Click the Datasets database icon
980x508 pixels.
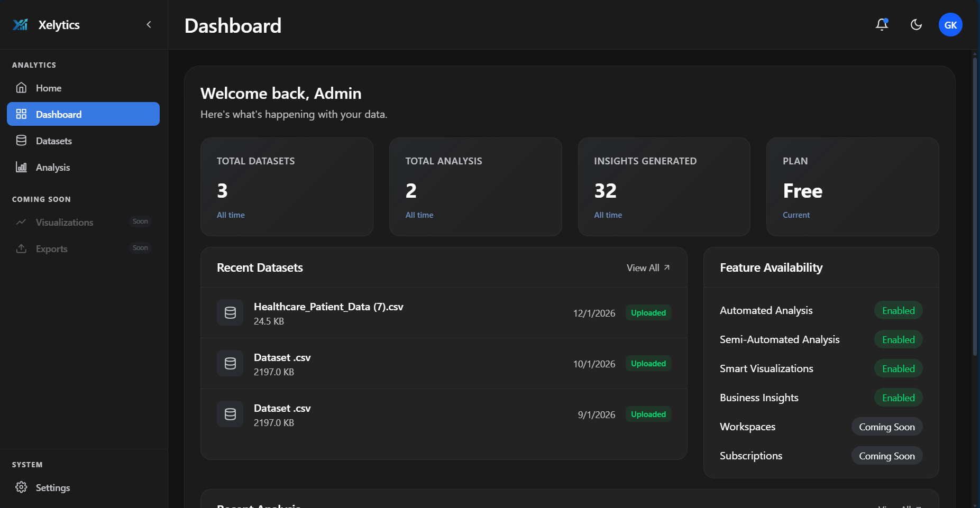point(21,140)
